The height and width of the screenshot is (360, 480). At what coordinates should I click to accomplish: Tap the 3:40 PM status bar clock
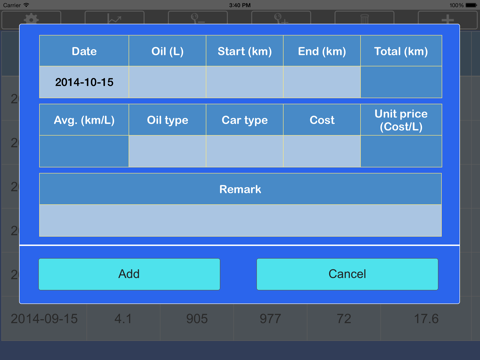pyautogui.click(x=240, y=5)
